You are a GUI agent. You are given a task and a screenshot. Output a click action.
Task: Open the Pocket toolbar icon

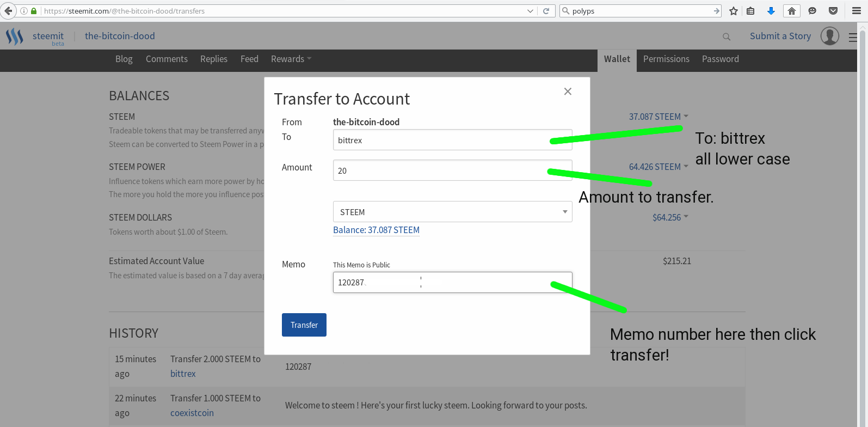click(x=833, y=11)
